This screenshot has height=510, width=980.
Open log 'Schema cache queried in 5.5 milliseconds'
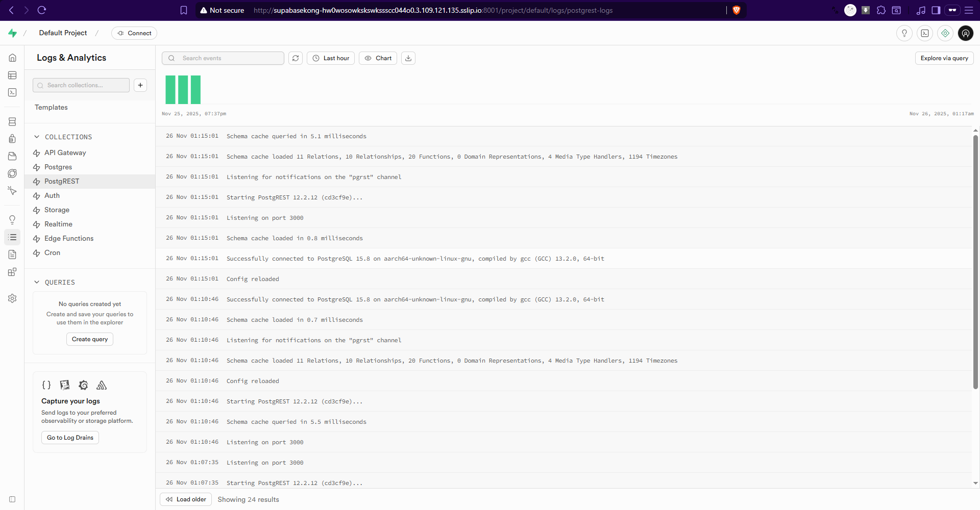click(x=564, y=422)
